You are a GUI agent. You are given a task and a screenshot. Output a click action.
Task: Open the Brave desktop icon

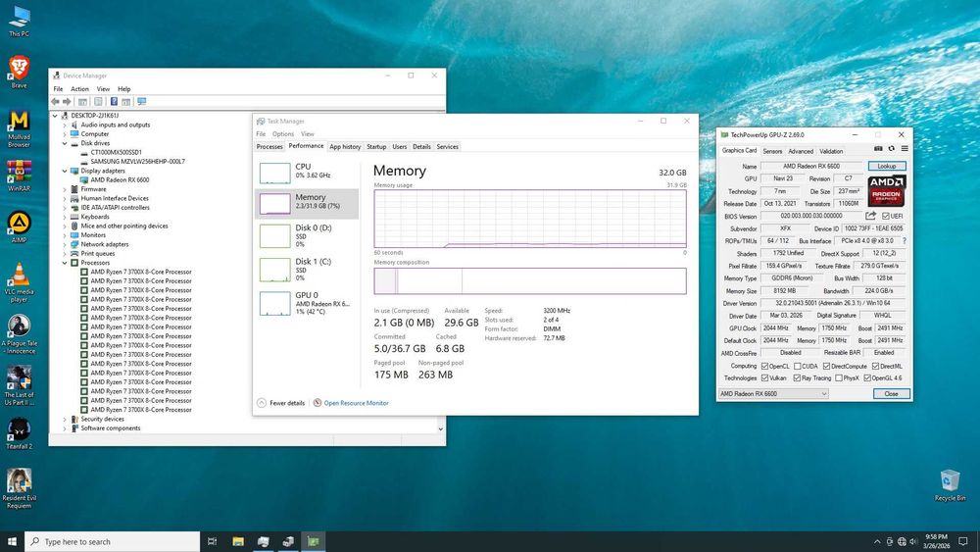(19, 72)
